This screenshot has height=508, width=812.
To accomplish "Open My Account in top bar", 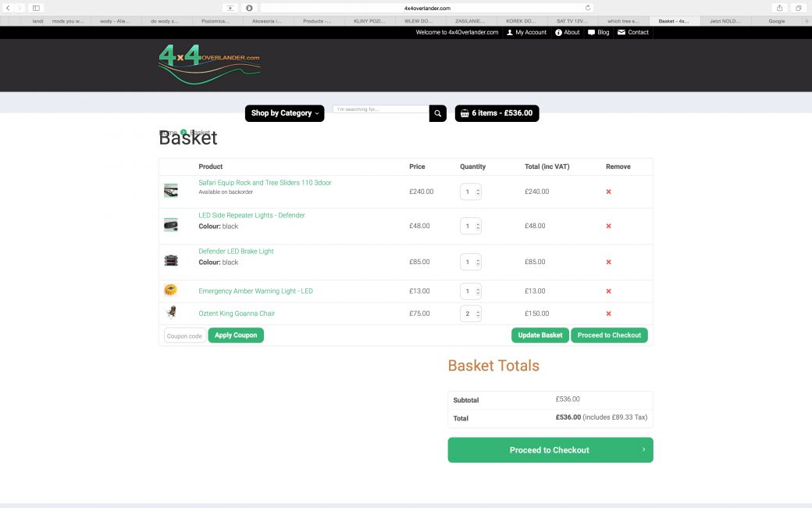I will coord(526,32).
